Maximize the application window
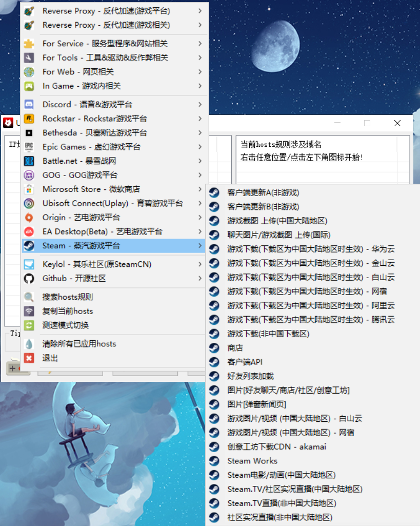The height and width of the screenshot is (526, 420). (367, 123)
